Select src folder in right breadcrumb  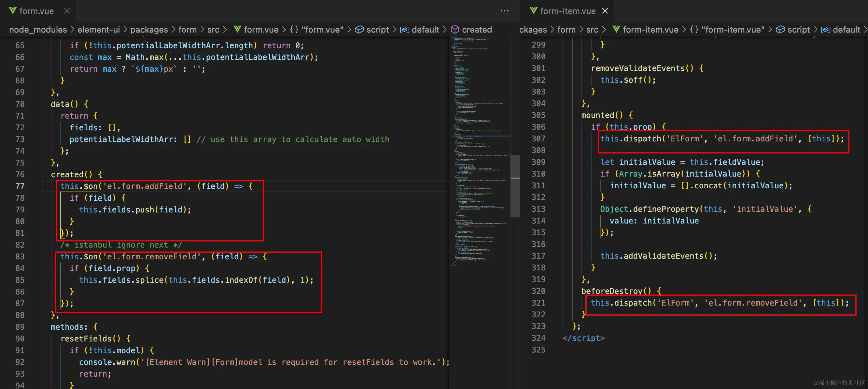click(592, 30)
